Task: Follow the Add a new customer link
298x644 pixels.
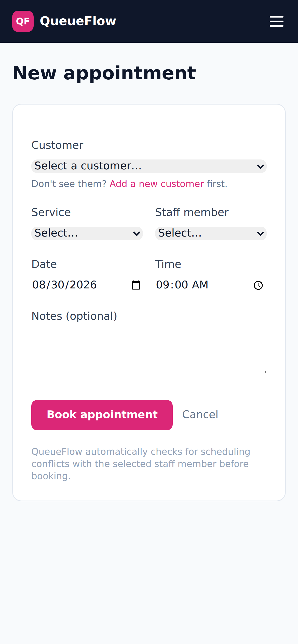Action: pyautogui.click(x=157, y=184)
